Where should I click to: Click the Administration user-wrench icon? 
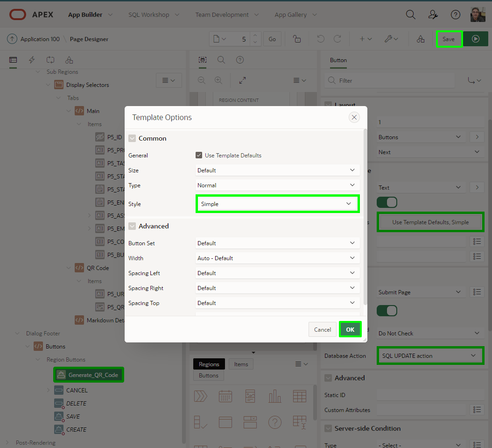click(433, 14)
